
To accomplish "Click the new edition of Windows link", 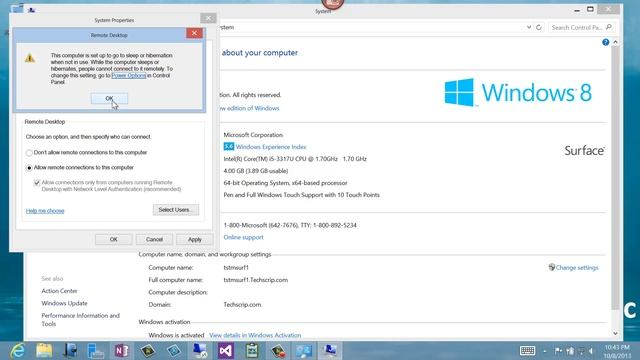I will coord(249,108).
